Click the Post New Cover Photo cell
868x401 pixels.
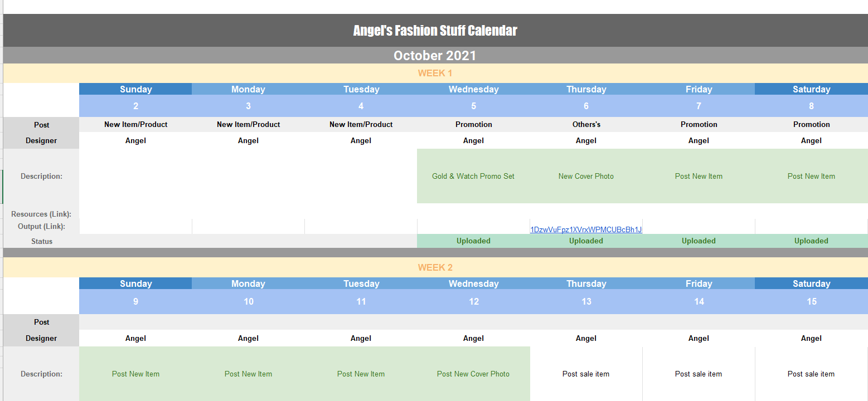(473, 374)
